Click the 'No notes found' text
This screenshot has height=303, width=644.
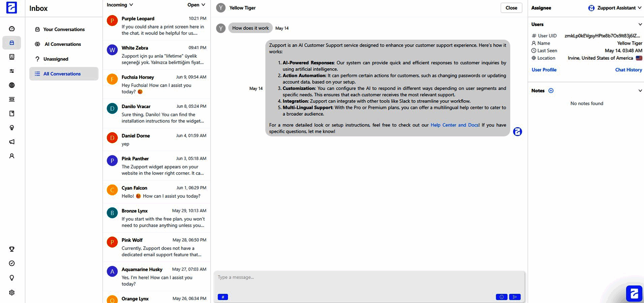[587, 104]
